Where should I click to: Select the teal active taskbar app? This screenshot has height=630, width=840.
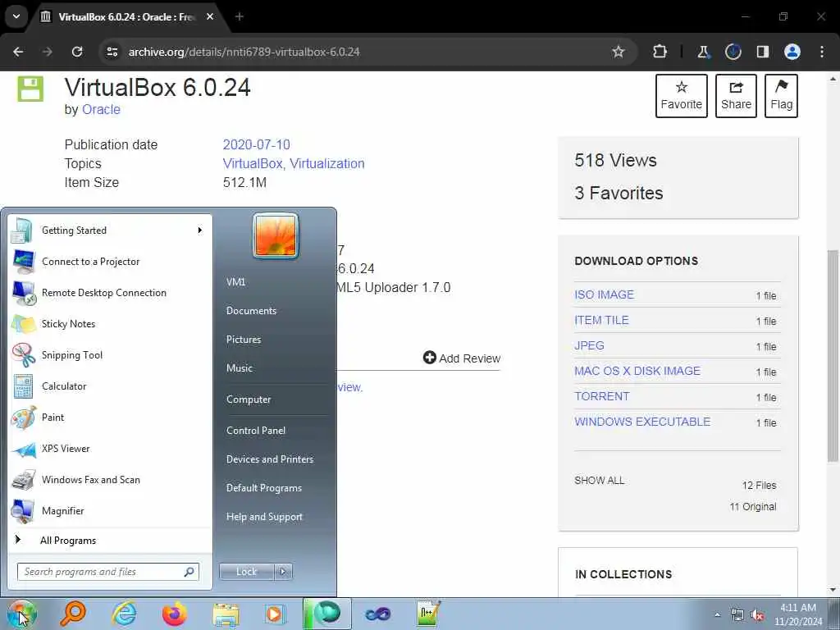pyautogui.click(x=326, y=614)
